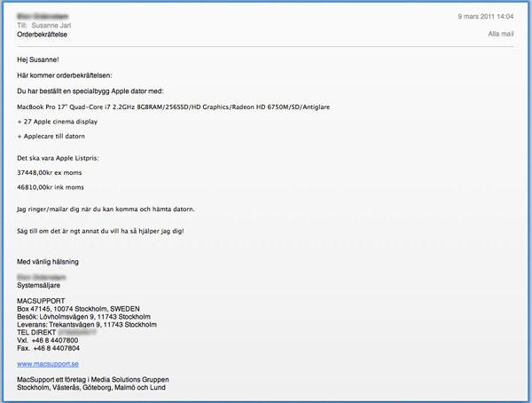Click the line 'MacSupport ett företag i Media Solutions Gruppen'
This screenshot has width=532, height=403.
(x=93, y=380)
